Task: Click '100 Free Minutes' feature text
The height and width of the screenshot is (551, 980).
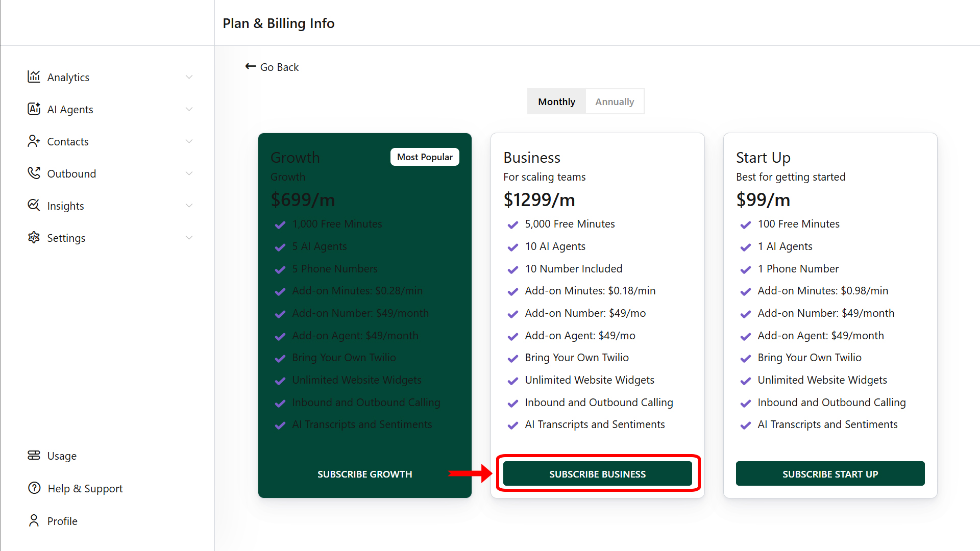Action: (798, 223)
